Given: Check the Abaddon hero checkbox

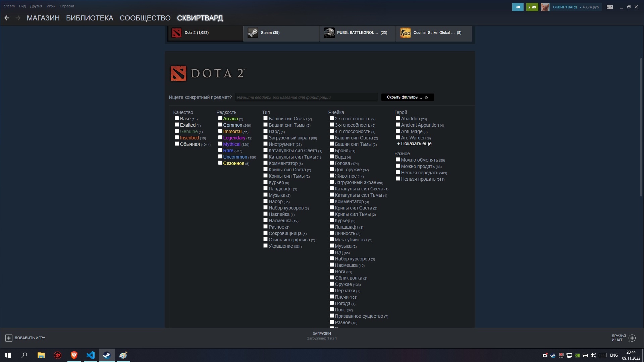Looking at the screenshot, I should pos(398,118).
